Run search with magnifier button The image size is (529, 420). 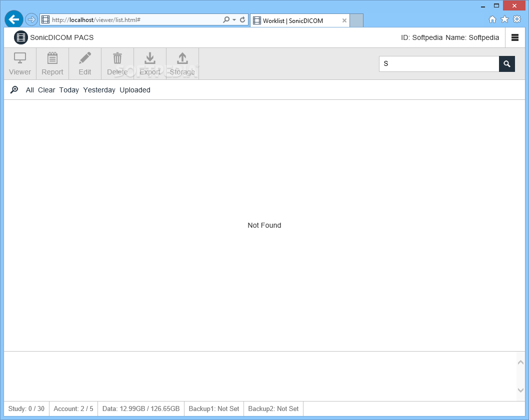[x=506, y=64]
